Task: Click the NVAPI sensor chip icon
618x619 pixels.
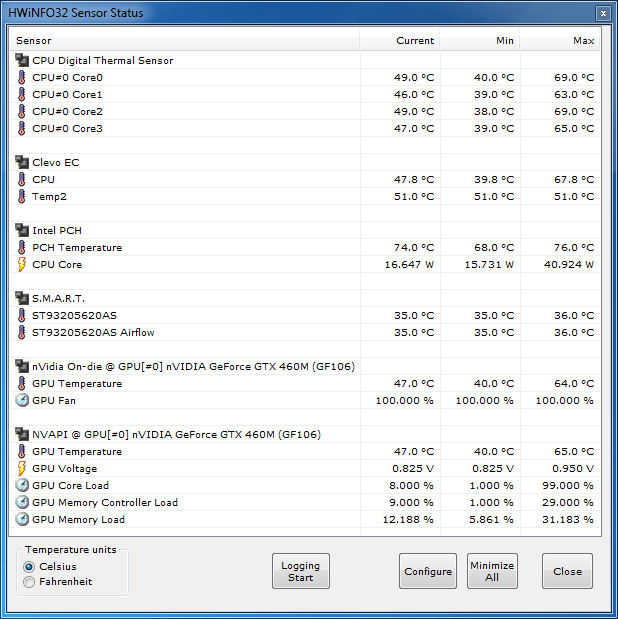Action: [x=22, y=434]
